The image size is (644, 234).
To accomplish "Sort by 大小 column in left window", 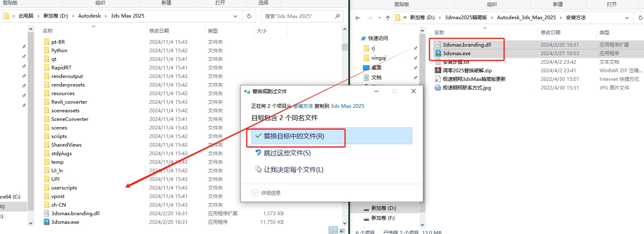I will pos(261,31).
